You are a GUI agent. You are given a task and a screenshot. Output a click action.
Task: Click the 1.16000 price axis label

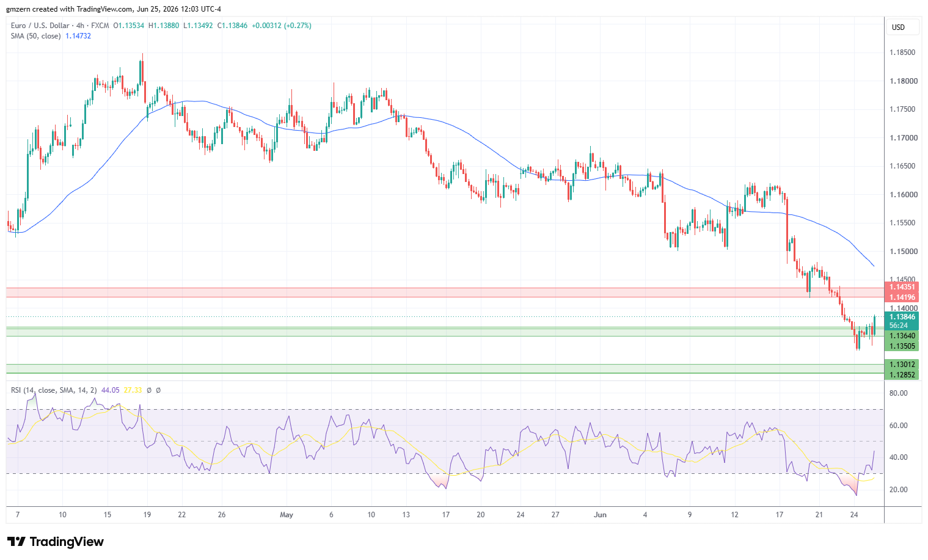pos(902,195)
